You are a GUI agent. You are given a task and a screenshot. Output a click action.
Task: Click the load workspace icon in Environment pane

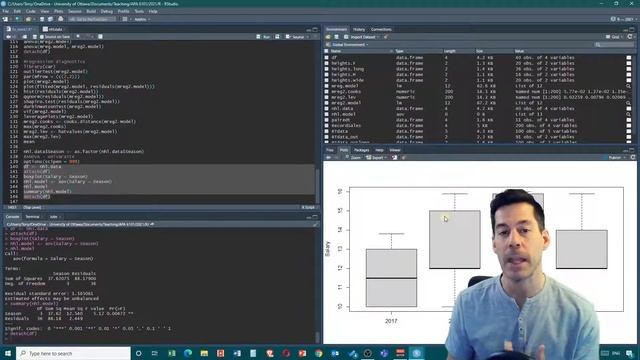point(329,37)
